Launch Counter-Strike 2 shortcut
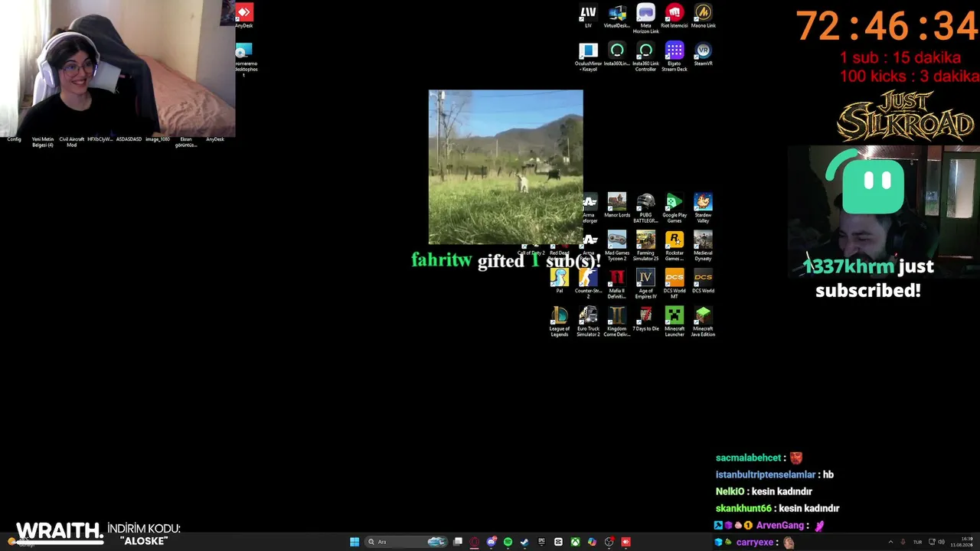The height and width of the screenshot is (551, 980). tap(588, 283)
